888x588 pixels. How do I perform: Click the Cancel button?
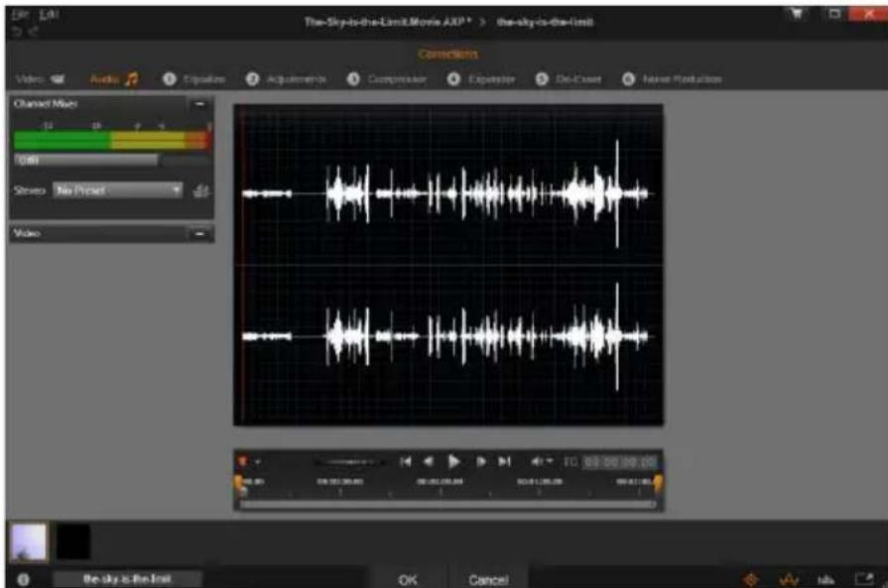coord(488,580)
